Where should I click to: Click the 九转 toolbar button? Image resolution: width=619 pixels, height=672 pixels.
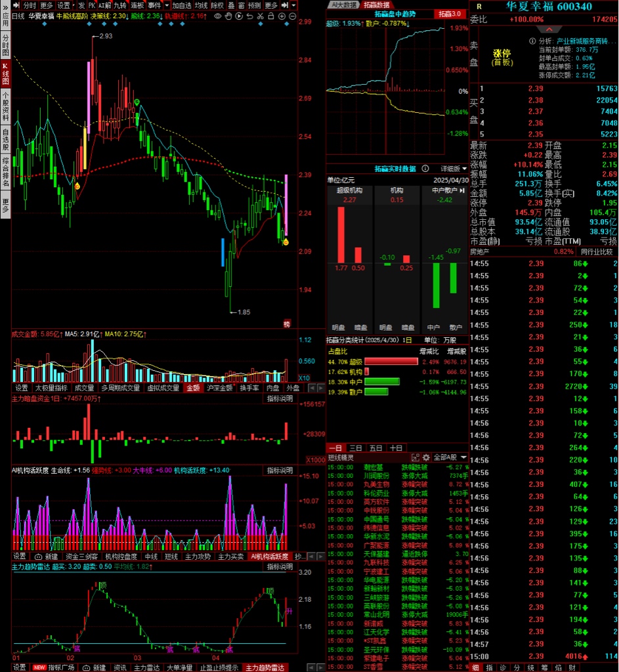pyautogui.click(x=121, y=5)
